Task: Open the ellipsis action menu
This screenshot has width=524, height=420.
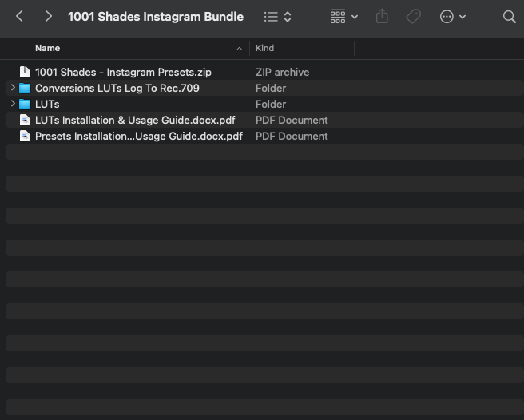Action: (452, 16)
